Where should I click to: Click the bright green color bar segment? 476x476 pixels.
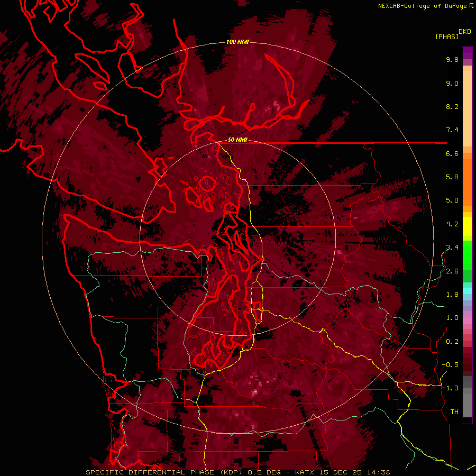click(467, 255)
